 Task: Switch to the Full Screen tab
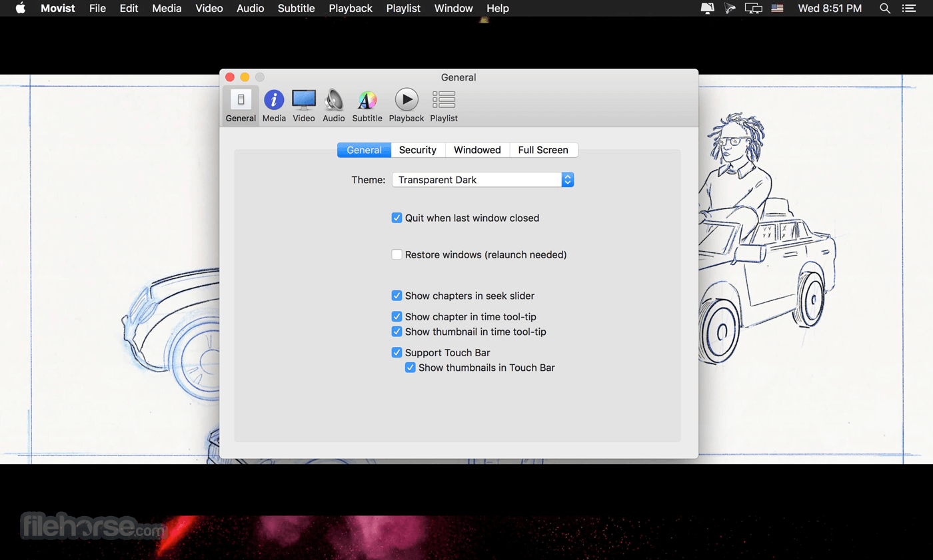click(543, 150)
